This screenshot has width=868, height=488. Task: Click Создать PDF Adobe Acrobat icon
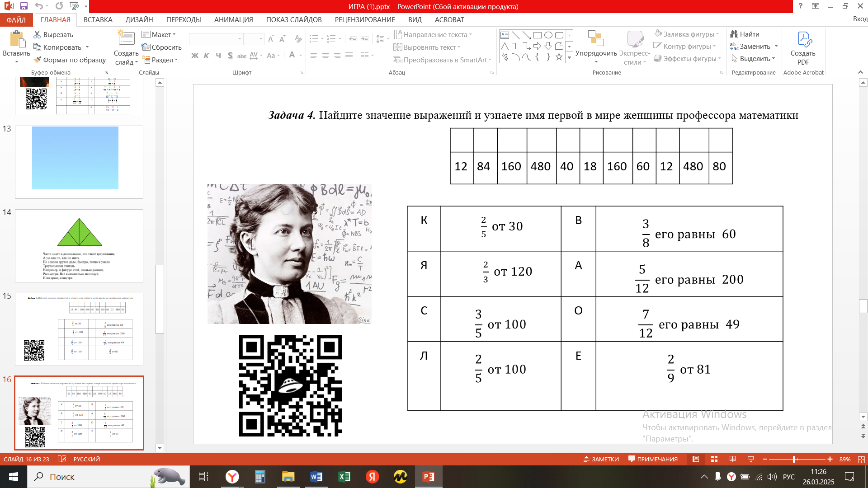click(803, 48)
